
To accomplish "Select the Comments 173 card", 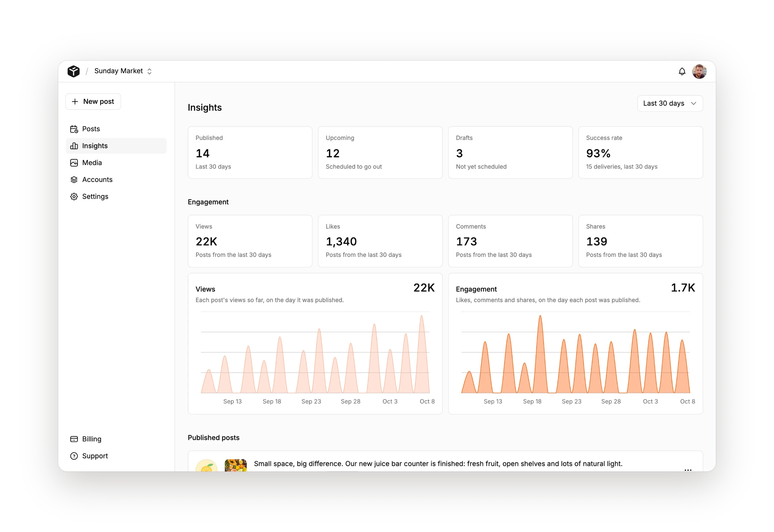I will 510,241.
